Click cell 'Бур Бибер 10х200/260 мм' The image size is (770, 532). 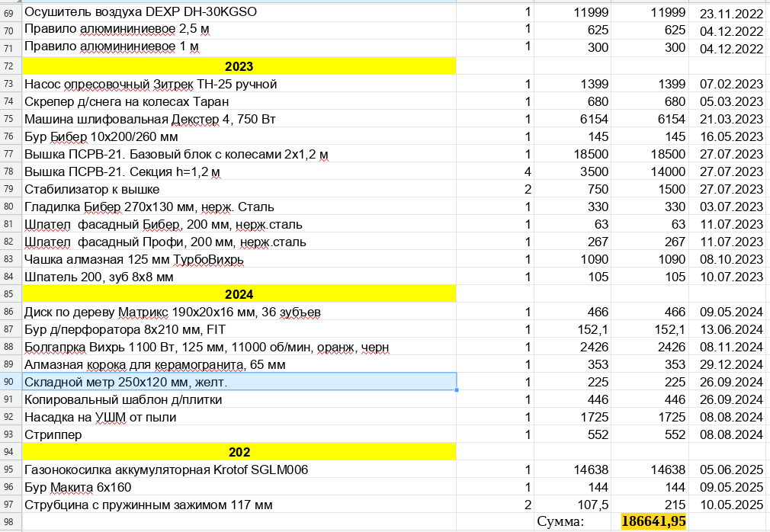[x=239, y=136]
